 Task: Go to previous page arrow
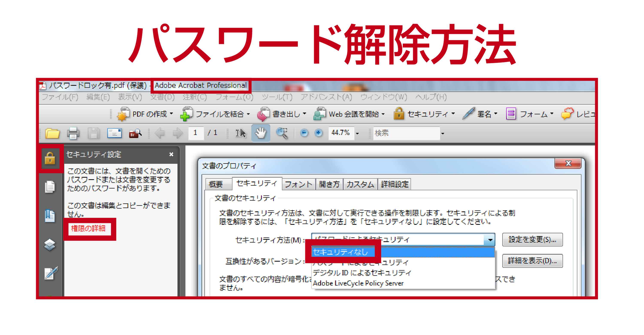[x=160, y=133]
